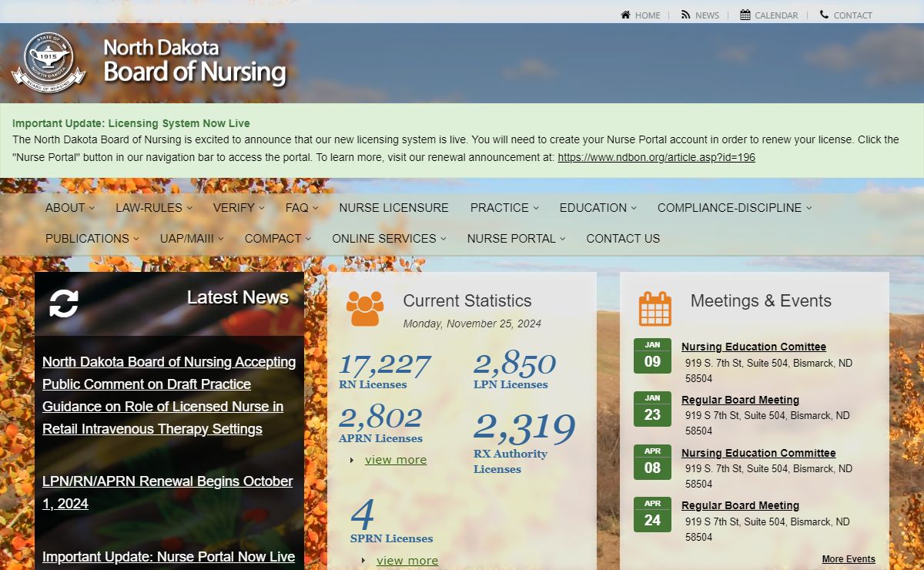924x570 pixels.
Task: Click view more under APRN Licenses
Action: (x=396, y=460)
